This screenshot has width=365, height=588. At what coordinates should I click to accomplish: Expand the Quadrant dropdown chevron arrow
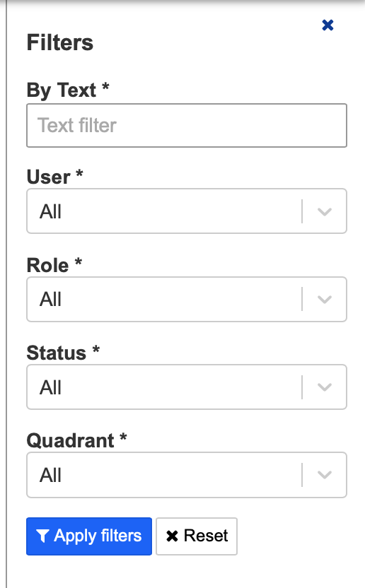point(325,475)
